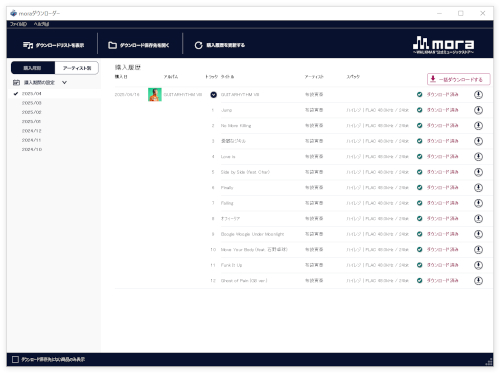Click download icon for Boogie Woogie Under Moonlight
Viewport: 500px width, 373px height.
pos(478,234)
